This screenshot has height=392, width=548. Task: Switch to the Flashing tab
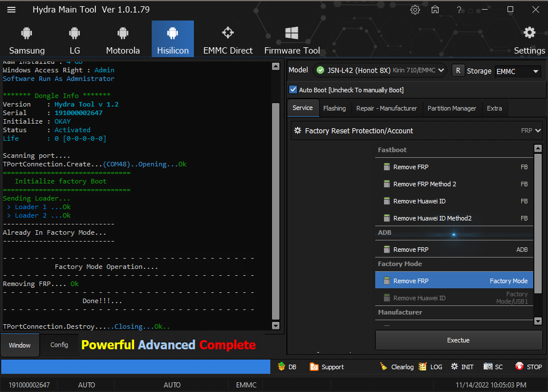334,108
